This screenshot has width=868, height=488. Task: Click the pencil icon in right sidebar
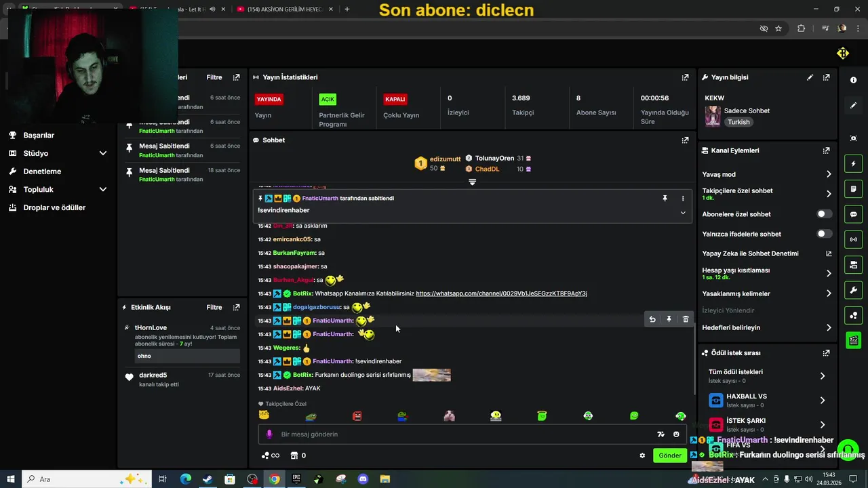pos(853,105)
